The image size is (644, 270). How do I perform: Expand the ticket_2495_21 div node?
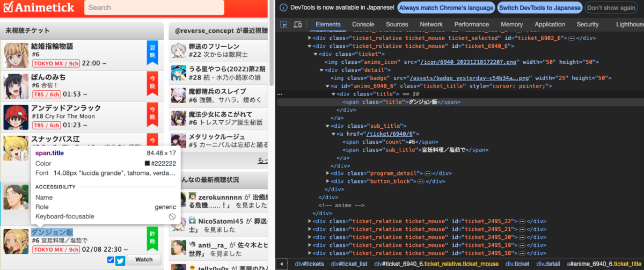(310, 229)
